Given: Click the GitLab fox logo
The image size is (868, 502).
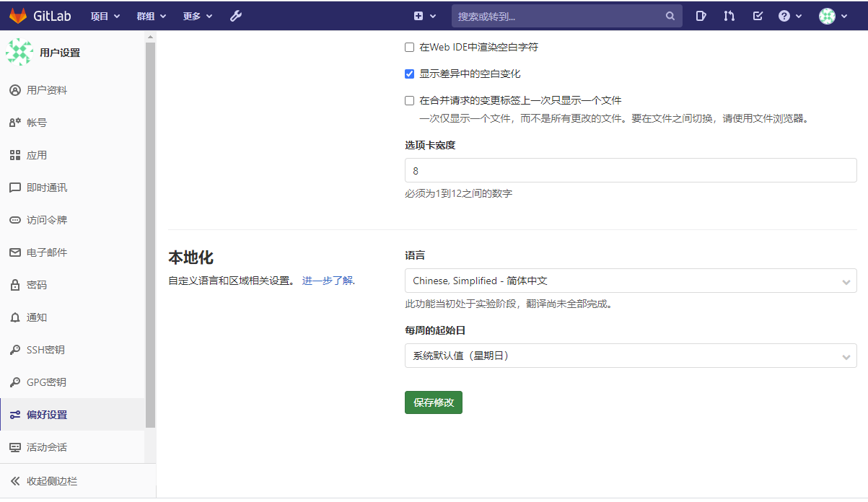Looking at the screenshot, I should pos(18,16).
